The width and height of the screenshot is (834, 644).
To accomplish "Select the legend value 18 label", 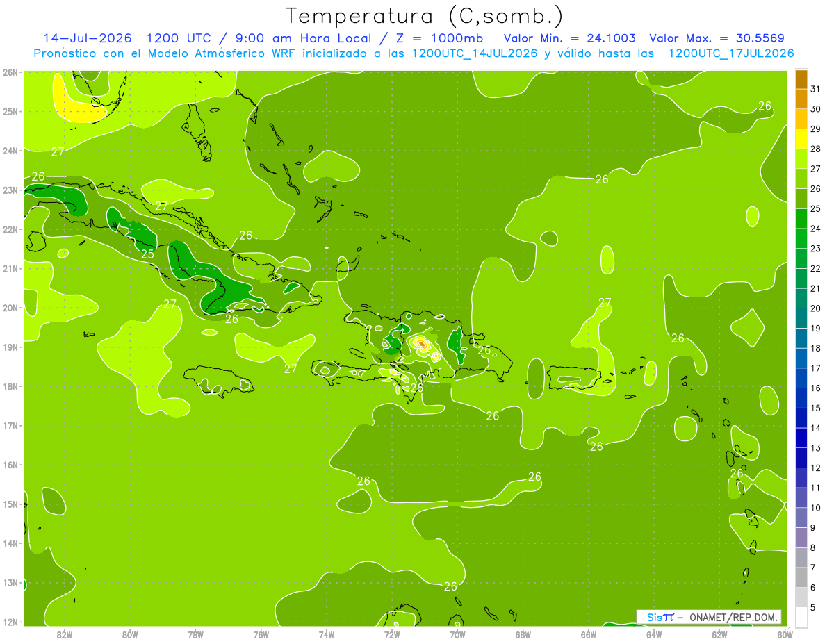I will tap(816, 348).
